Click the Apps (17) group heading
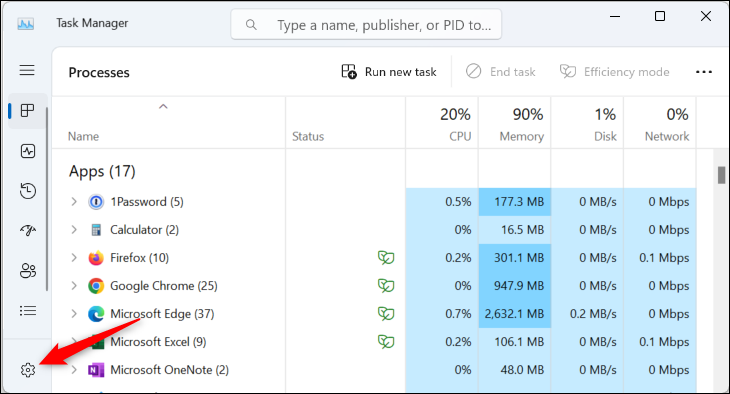This screenshot has height=394, width=730. (x=102, y=171)
